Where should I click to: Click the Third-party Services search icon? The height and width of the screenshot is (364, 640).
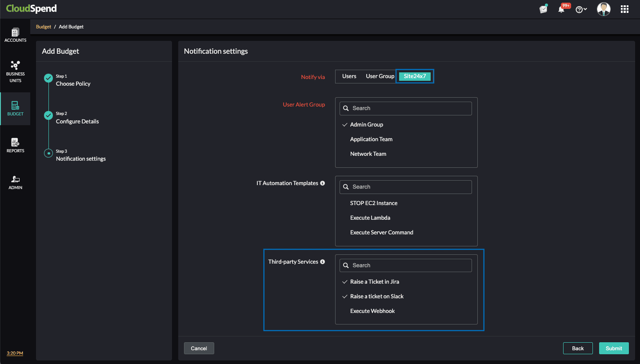[346, 265]
